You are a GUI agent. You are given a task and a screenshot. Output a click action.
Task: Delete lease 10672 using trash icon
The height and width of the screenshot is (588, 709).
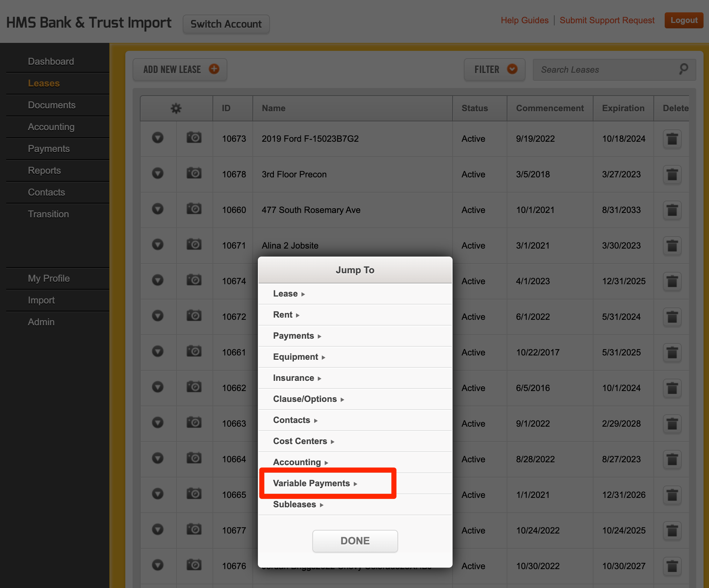point(672,317)
